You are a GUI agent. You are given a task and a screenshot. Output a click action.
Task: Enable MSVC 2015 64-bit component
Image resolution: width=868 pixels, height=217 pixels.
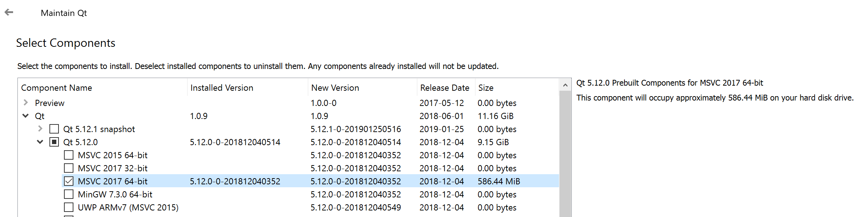69,155
